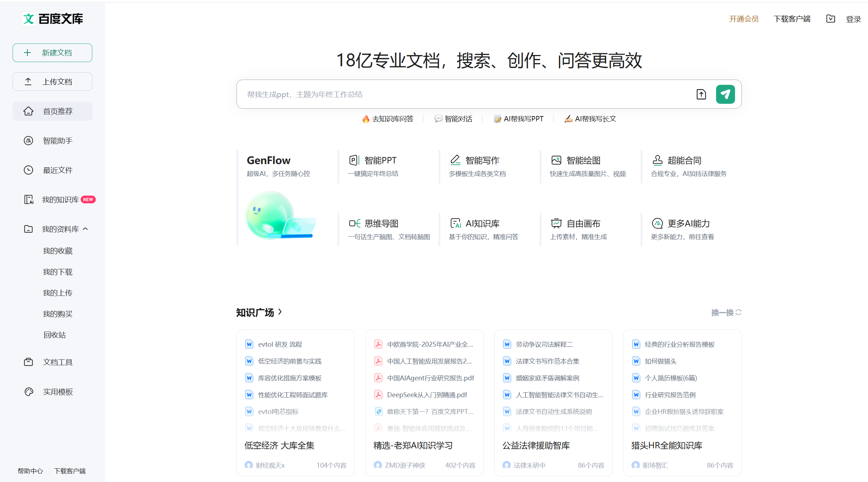Open document 经典的行业分析报告模板
This screenshot has width=868, height=482.
click(680, 344)
